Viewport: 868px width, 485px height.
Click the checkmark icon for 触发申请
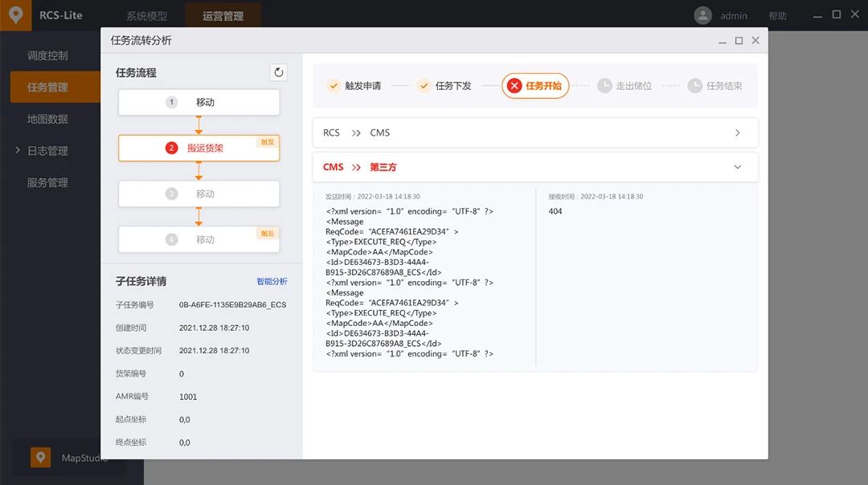(334, 86)
